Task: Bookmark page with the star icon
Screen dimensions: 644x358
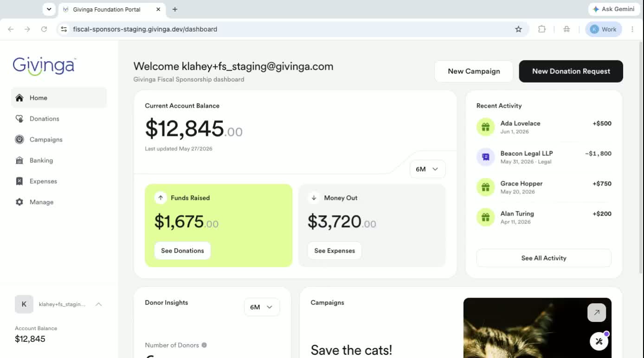Action: pyautogui.click(x=518, y=29)
